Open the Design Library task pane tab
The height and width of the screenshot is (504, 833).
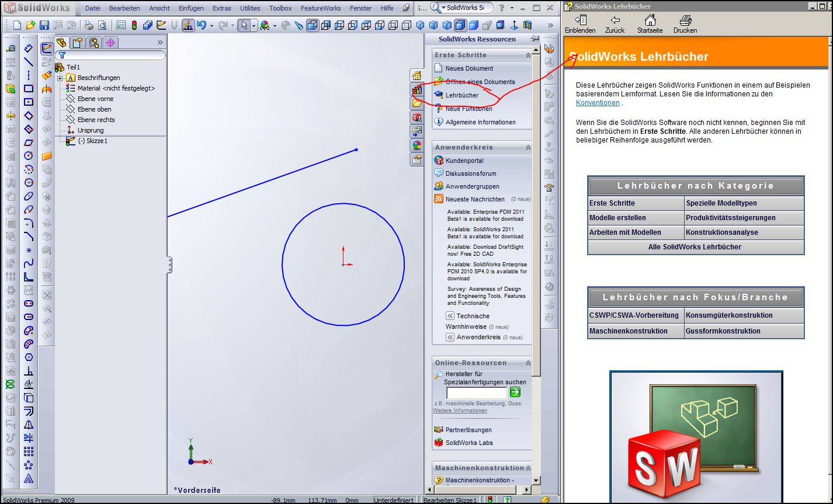(416, 89)
